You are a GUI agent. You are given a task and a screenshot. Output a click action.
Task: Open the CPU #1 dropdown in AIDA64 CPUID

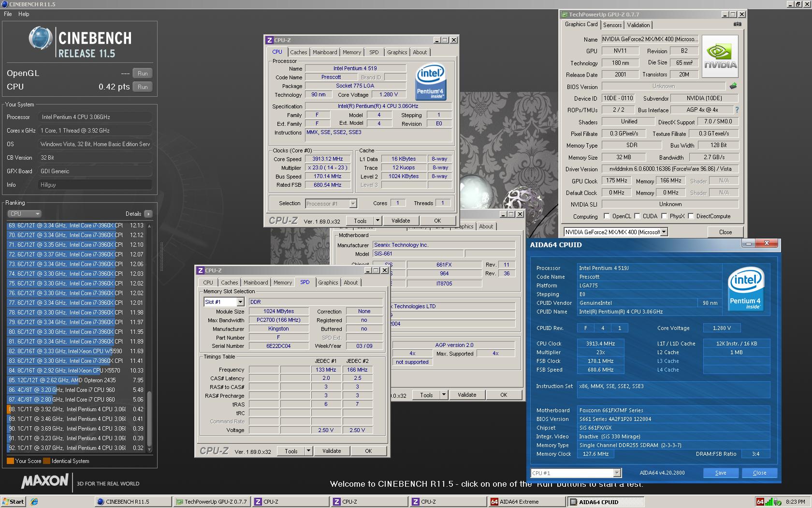coord(617,473)
